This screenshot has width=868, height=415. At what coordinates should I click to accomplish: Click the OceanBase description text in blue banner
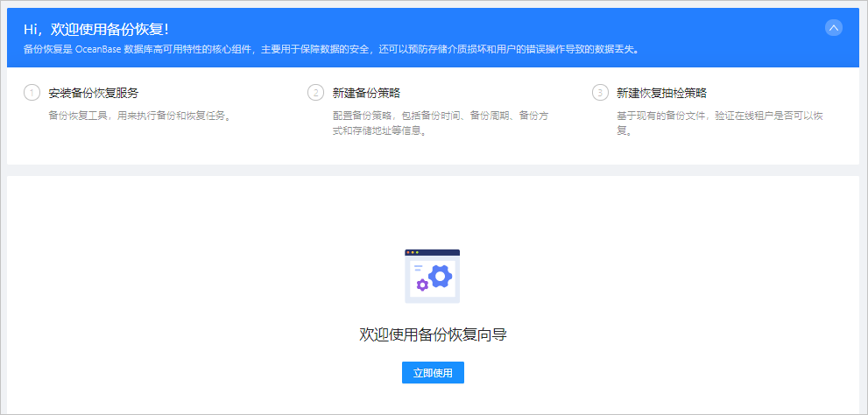coord(332,49)
